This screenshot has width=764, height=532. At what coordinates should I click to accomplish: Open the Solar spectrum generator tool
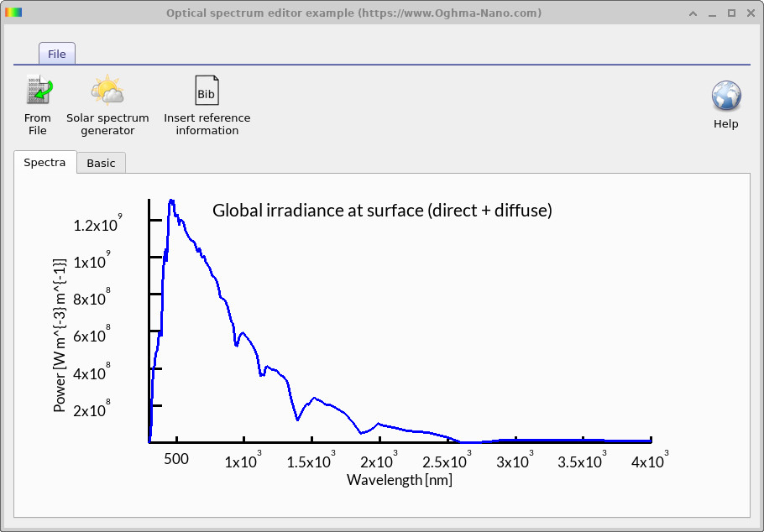click(107, 101)
